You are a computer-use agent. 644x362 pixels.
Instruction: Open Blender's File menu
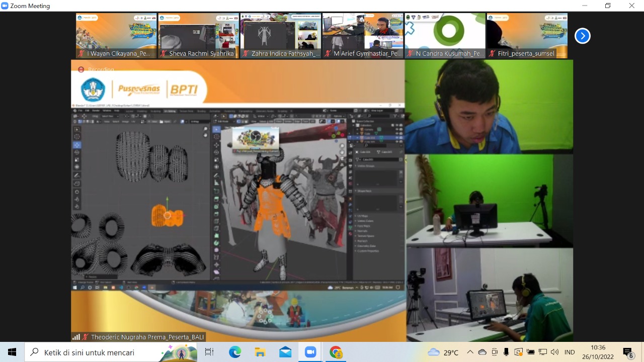pos(80,111)
